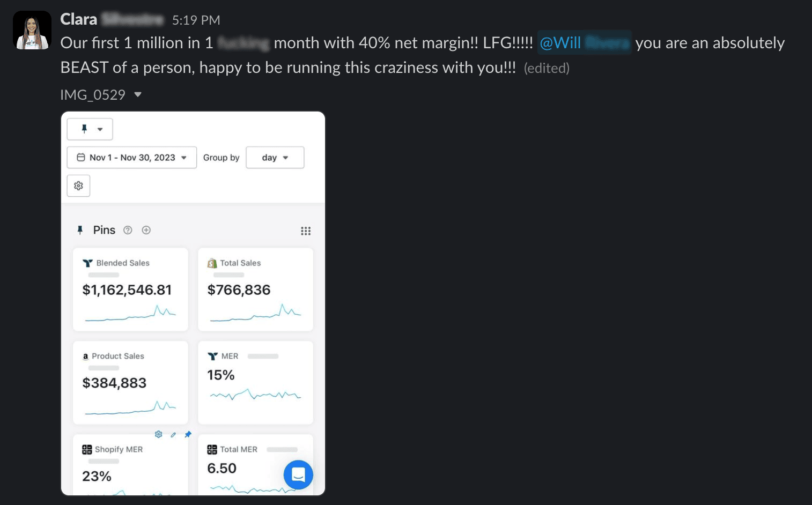Click the help question mark next to Pins
The image size is (812, 505).
tap(128, 231)
